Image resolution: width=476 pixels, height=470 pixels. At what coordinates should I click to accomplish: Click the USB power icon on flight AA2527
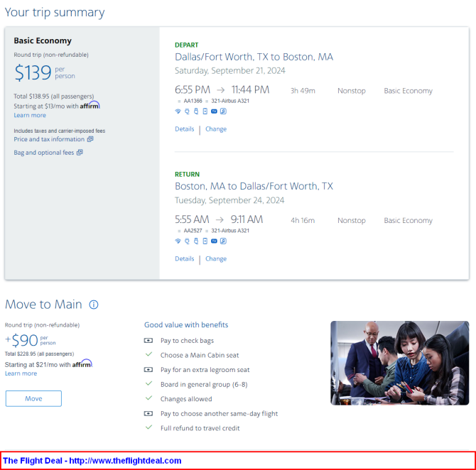pyautogui.click(x=196, y=241)
